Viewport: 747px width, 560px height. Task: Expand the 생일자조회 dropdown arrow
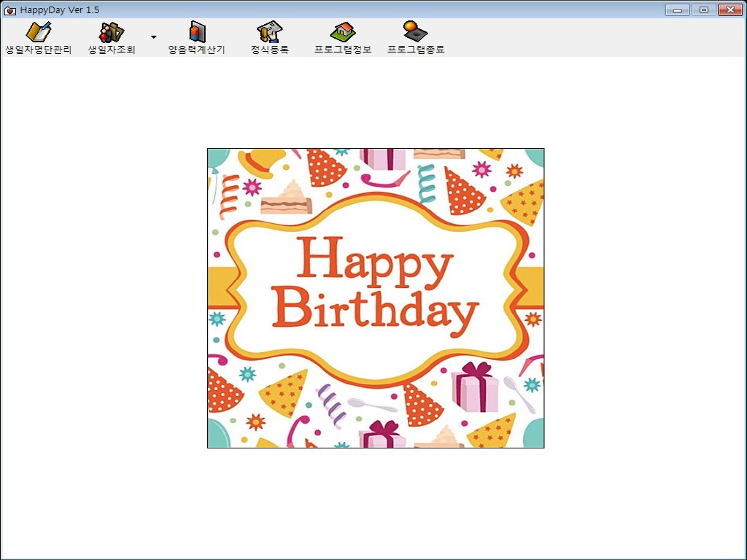click(x=153, y=37)
